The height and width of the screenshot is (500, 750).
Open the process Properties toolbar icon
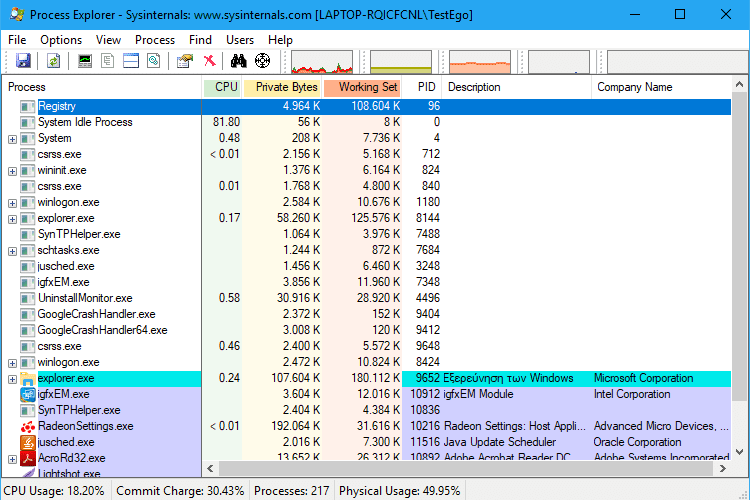pyautogui.click(x=185, y=61)
